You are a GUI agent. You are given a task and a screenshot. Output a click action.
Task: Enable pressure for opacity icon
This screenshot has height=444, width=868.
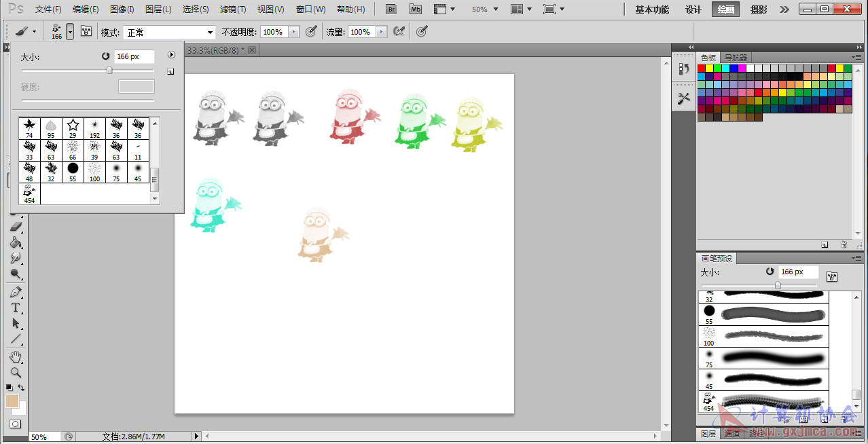tap(311, 32)
